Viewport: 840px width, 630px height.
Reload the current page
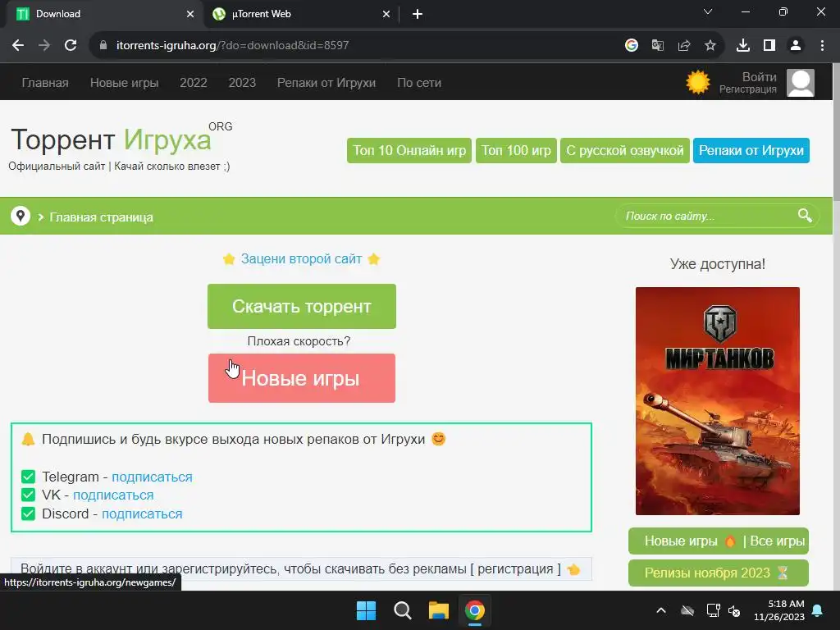pos(71,46)
